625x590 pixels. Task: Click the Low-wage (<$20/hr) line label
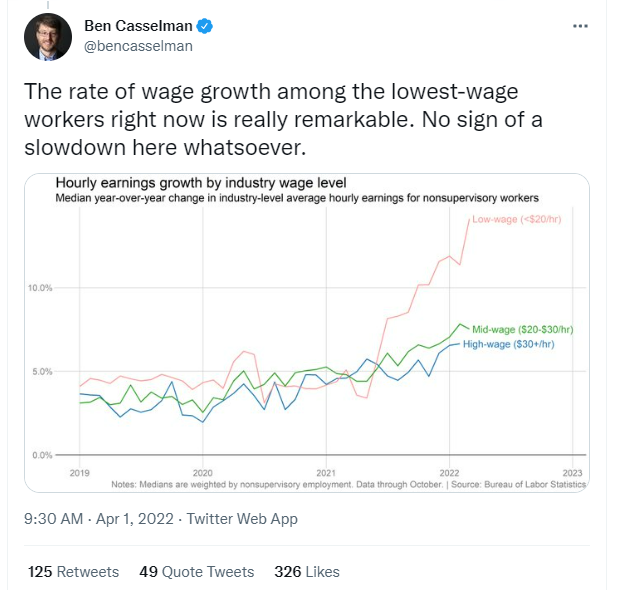pos(517,219)
